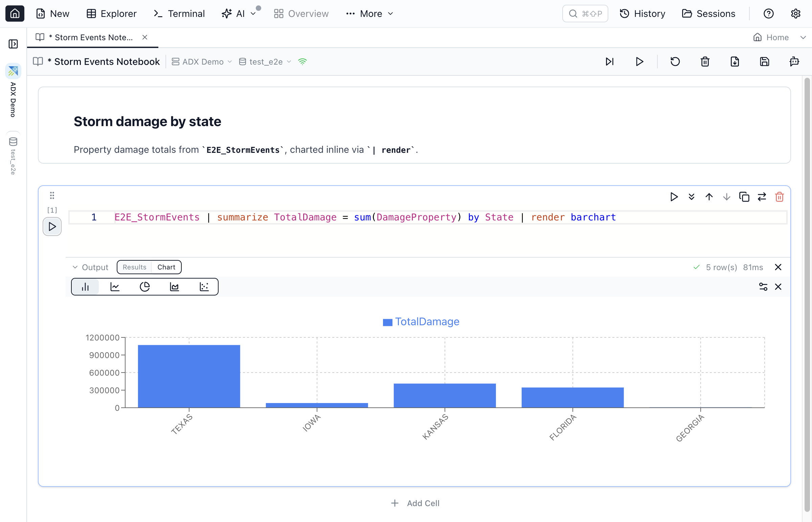Click the TEXAS bar
This screenshot has width=812, height=522.
tap(189, 376)
